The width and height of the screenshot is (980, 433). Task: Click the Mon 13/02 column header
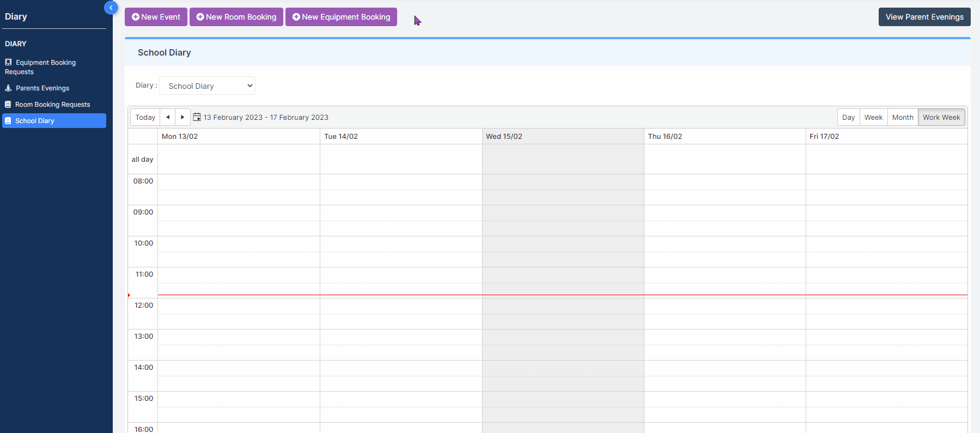pos(239,136)
